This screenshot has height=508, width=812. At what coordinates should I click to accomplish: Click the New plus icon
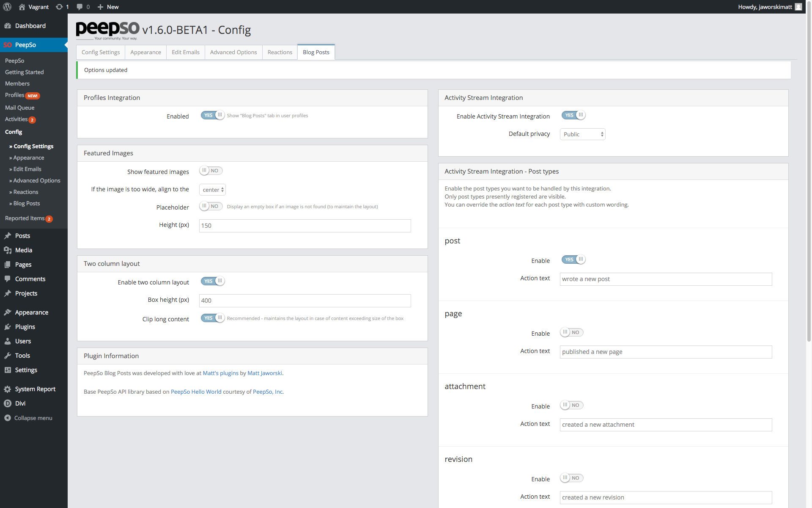(x=100, y=7)
